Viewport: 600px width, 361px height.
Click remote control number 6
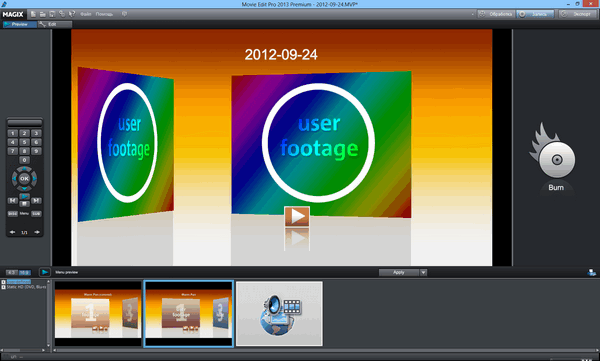pyautogui.click(x=36, y=142)
